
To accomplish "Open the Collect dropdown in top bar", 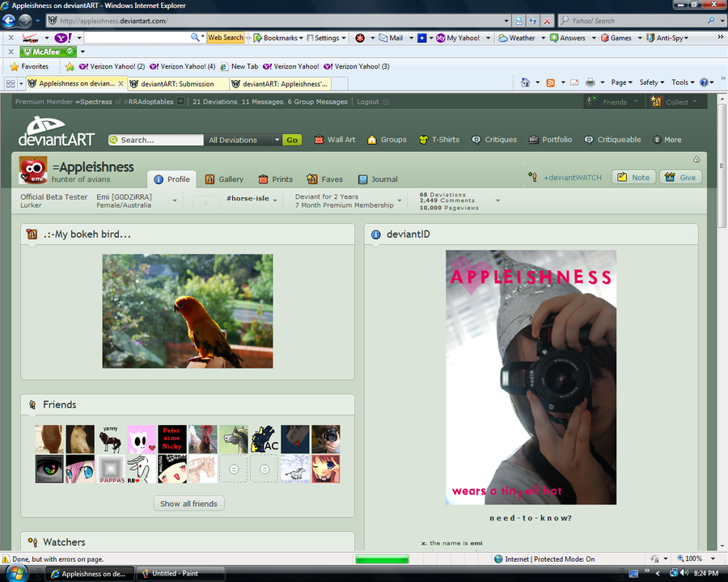I will (x=675, y=102).
